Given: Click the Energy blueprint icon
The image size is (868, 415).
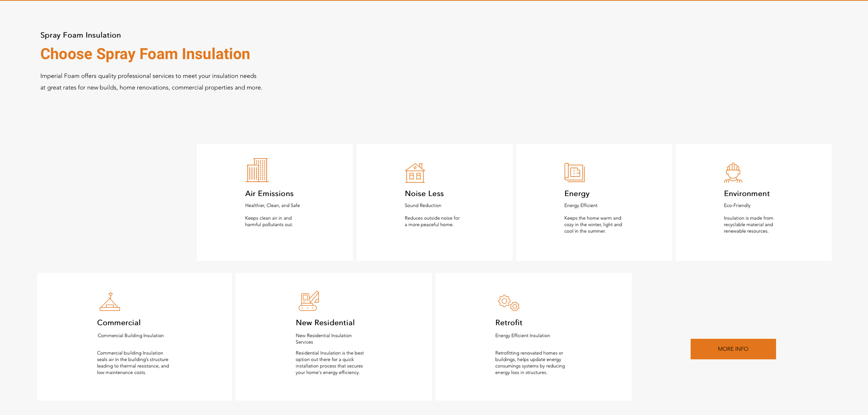Looking at the screenshot, I should pyautogui.click(x=575, y=172).
